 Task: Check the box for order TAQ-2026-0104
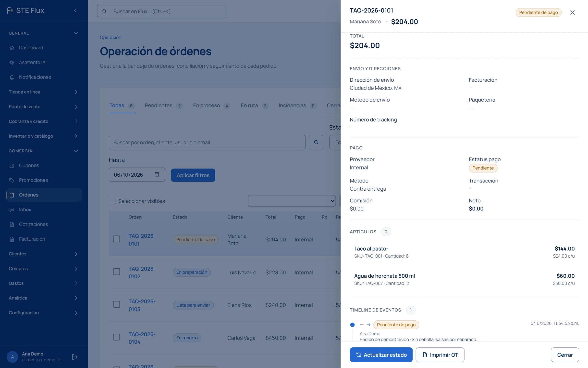[x=116, y=337]
